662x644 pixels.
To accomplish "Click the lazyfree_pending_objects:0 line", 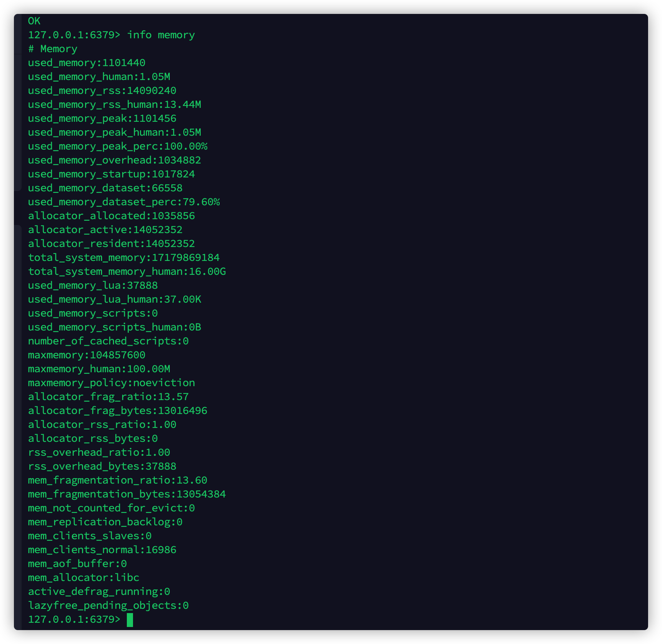I will click(108, 606).
